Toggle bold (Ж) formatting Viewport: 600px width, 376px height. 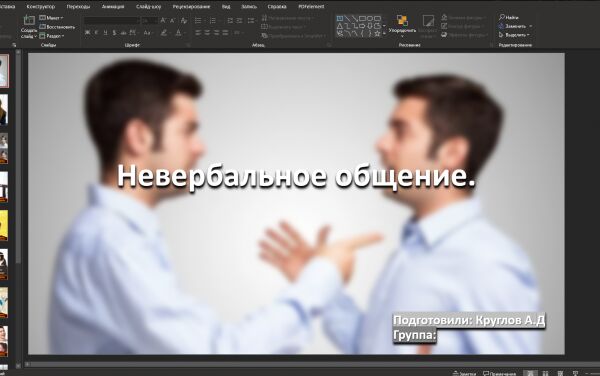88,33
